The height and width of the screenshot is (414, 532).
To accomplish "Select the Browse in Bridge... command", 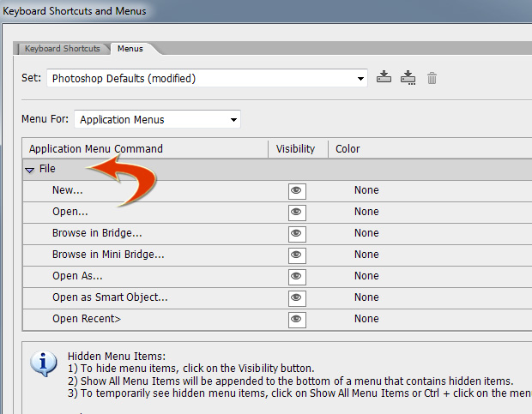I will 97,233.
